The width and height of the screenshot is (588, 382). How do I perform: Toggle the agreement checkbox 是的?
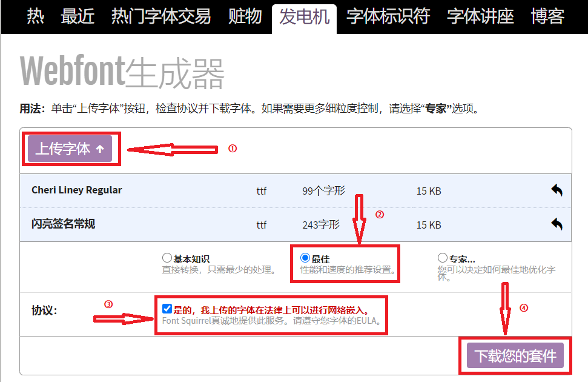pyautogui.click(x=167, y=309)
